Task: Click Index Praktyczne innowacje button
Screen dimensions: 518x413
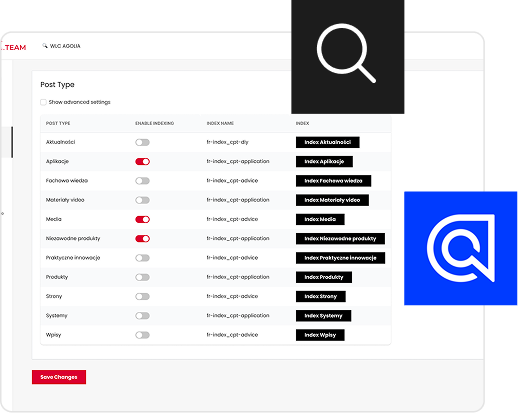Action: pos(340,258)
